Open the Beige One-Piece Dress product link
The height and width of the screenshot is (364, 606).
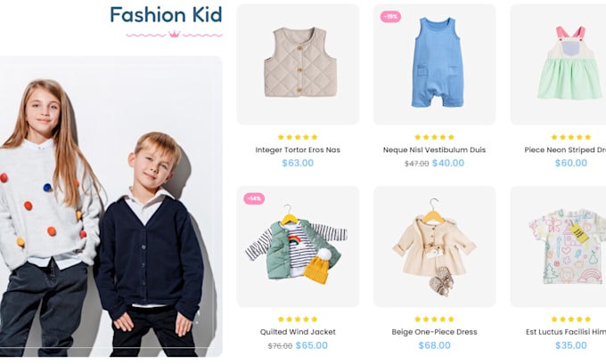pyautogui.click(x=434, y=332)
